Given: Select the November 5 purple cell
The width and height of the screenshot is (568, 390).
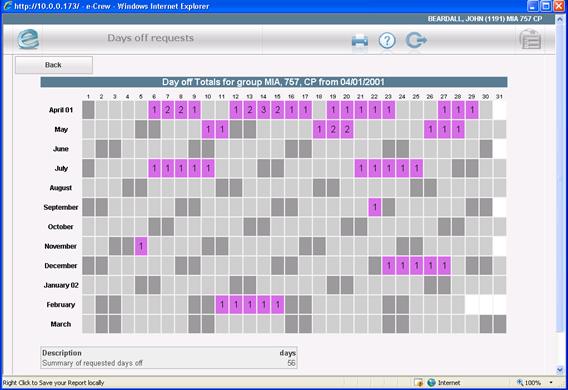Looking at the screenshot, I should coord(141,246).
